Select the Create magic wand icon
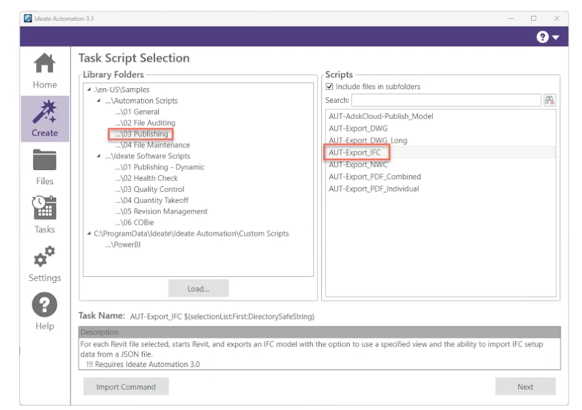This screenshot has width=582, height=410. [x=44, y=112]
